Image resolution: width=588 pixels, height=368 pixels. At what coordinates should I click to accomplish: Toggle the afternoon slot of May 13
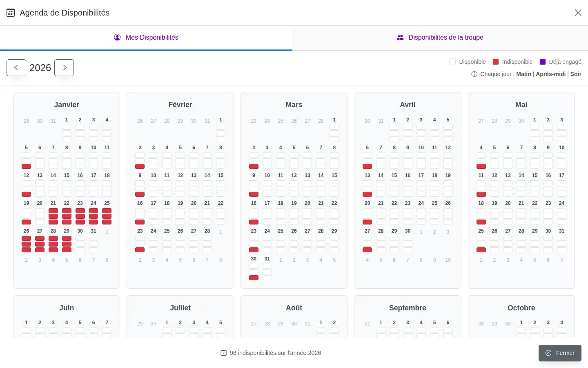[x=508, y=188]
